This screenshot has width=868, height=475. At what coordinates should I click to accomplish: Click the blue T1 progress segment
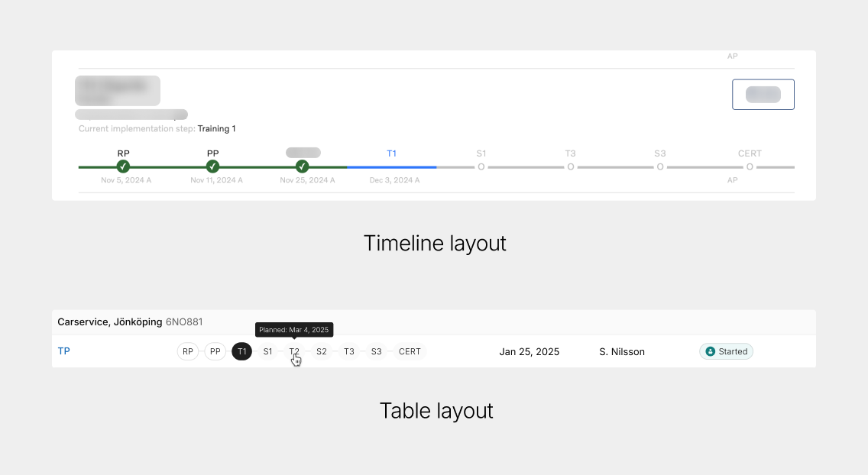(392, 166)
